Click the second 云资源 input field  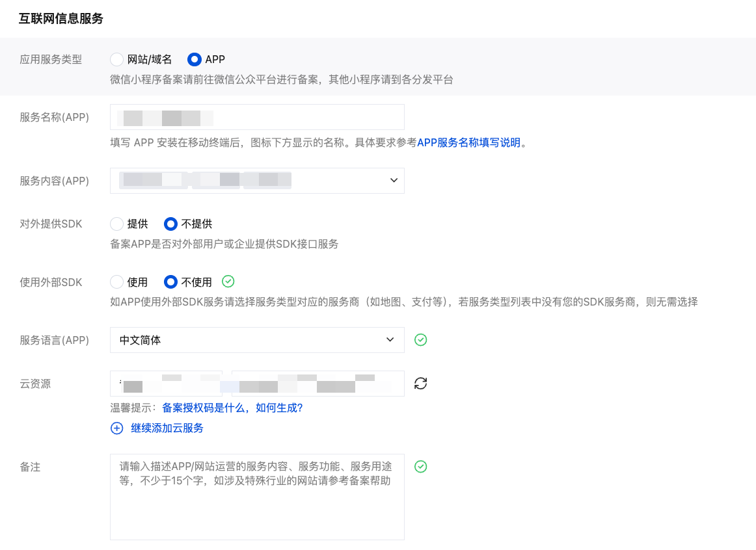pos(317,384)
